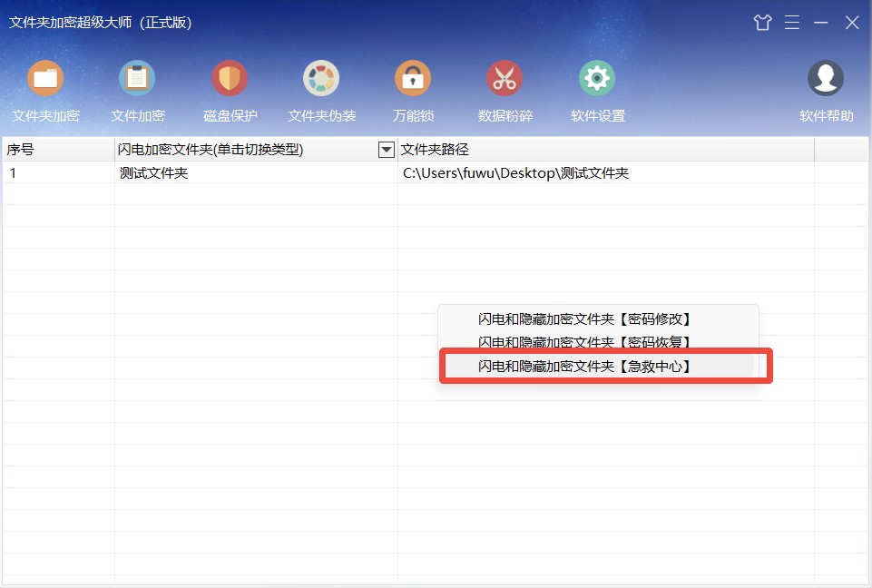The image size is (872, 588).
Task: Click the skin/theme shirt icon in the title bar
Action: point(762,23)
